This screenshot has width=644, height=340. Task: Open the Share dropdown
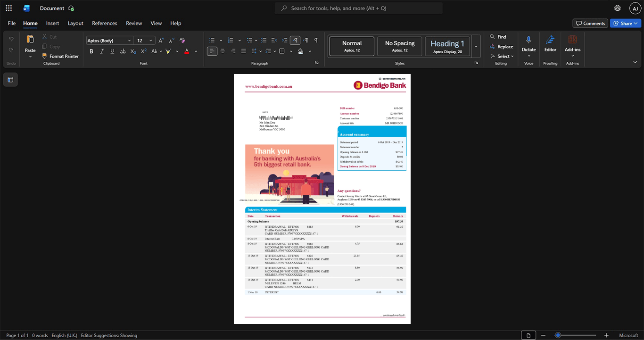[636, 23]
